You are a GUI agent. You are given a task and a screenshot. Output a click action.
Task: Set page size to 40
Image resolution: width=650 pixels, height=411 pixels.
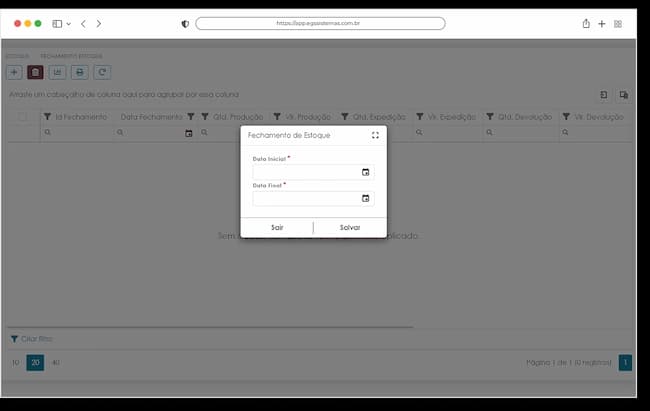pyautogui.click(x=56, y=363)
